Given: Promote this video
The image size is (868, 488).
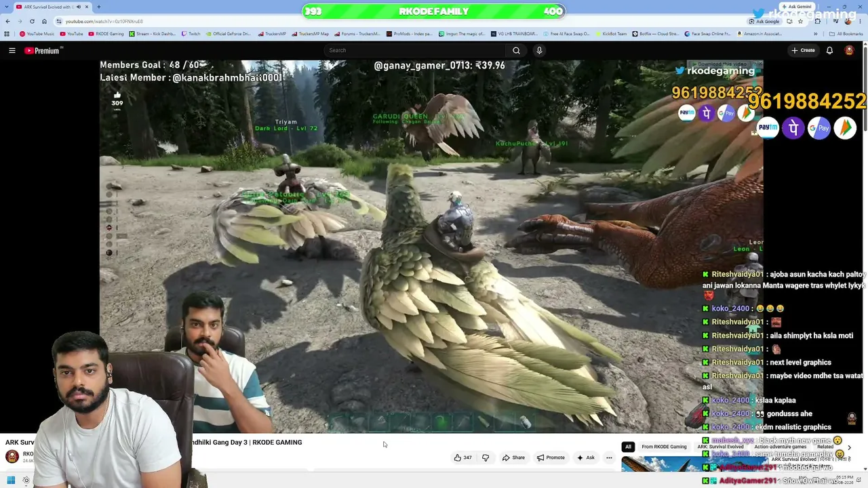Looking at the screenshot, I should pyautogui.click(x=551, y=457).
